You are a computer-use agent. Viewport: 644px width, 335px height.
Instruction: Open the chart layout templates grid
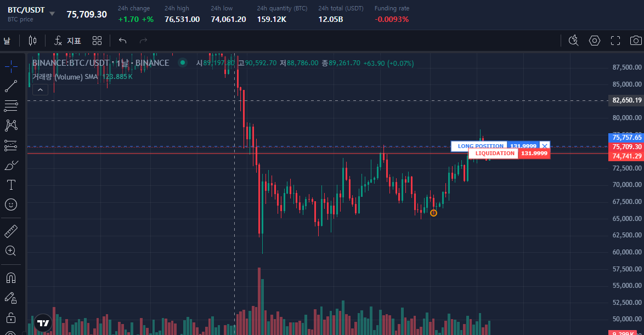coord(97,41)
